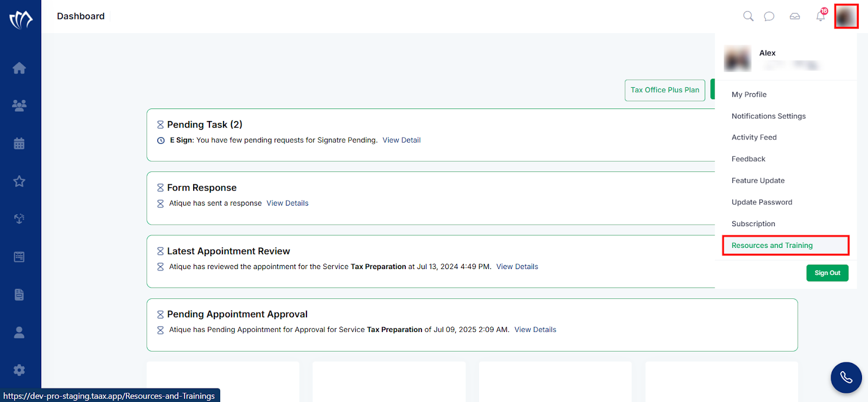Screen dimensions: 868x402
Task: Open View Detail link for E Sign
Action: tap(401, 140)
